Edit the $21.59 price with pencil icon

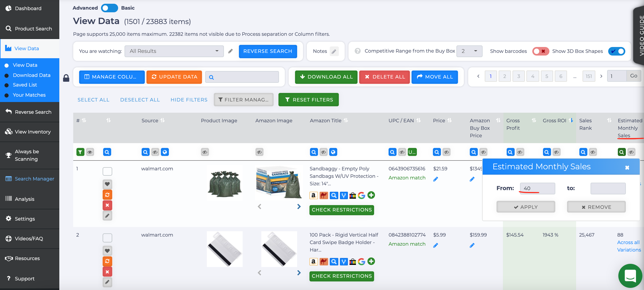[436, 179]
